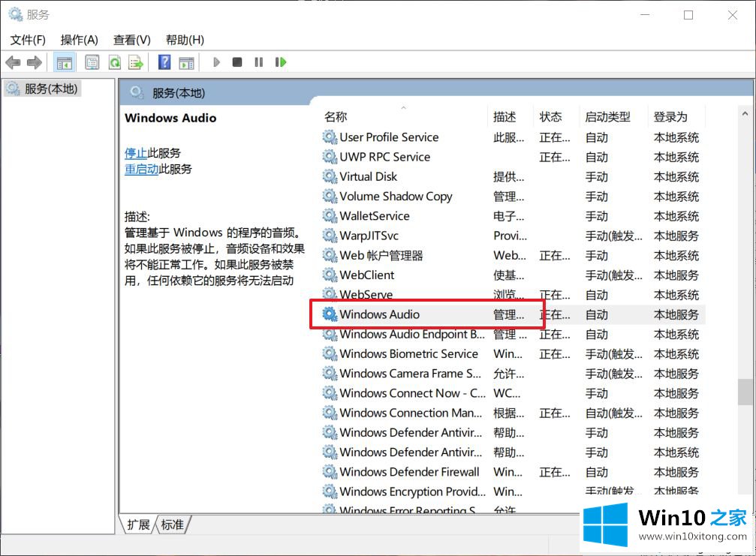Click the 电子... description of WalletService
The height and width of the screenshot is (556, 756).
(509, 216)
